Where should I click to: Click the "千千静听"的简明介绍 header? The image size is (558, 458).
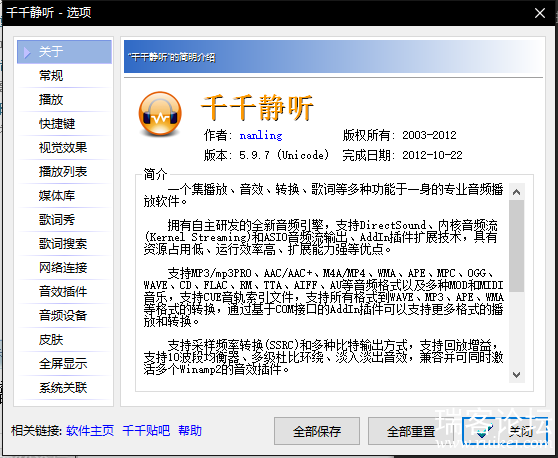pyautogui.click(x=172, y=57)
